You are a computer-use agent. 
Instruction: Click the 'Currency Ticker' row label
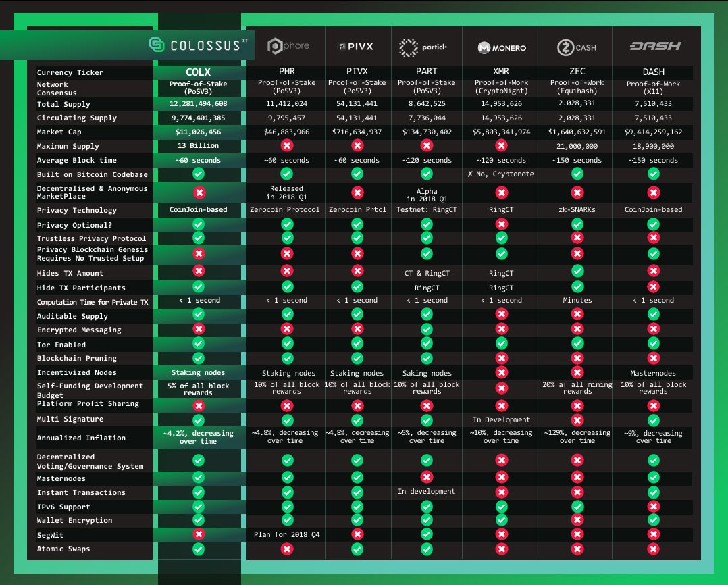tap(70, 72)
